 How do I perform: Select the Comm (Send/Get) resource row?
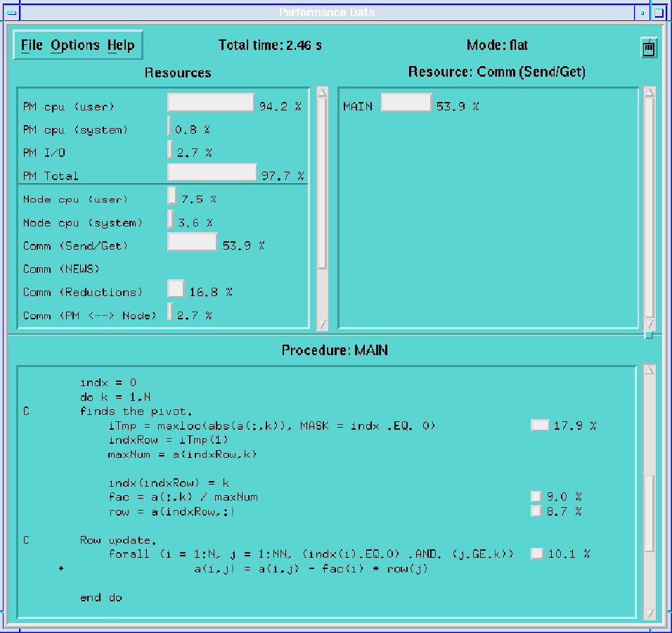point(76,245)
